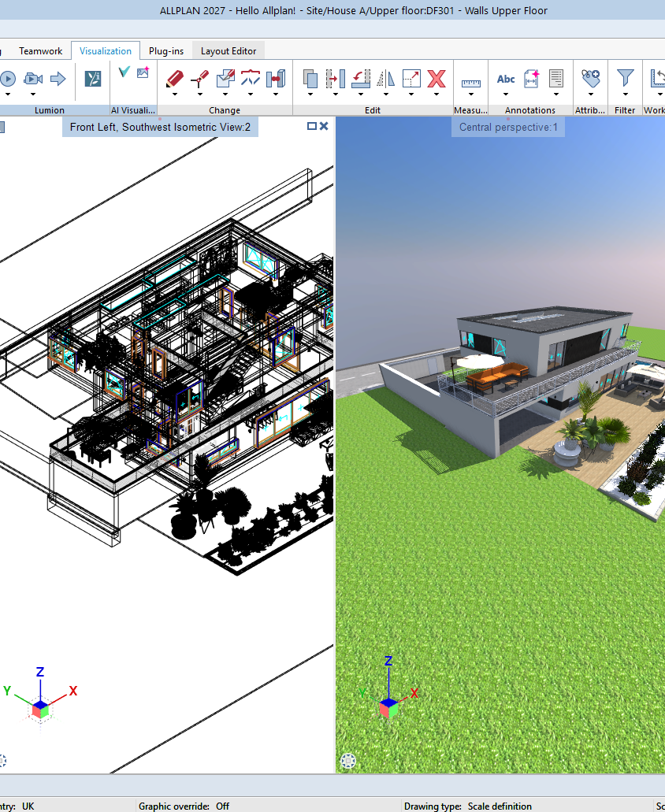The height and width of the screenshot is (812, 665).
Task: Click the Drawing type Scale definition field
Action: click(x=468, y=806)
